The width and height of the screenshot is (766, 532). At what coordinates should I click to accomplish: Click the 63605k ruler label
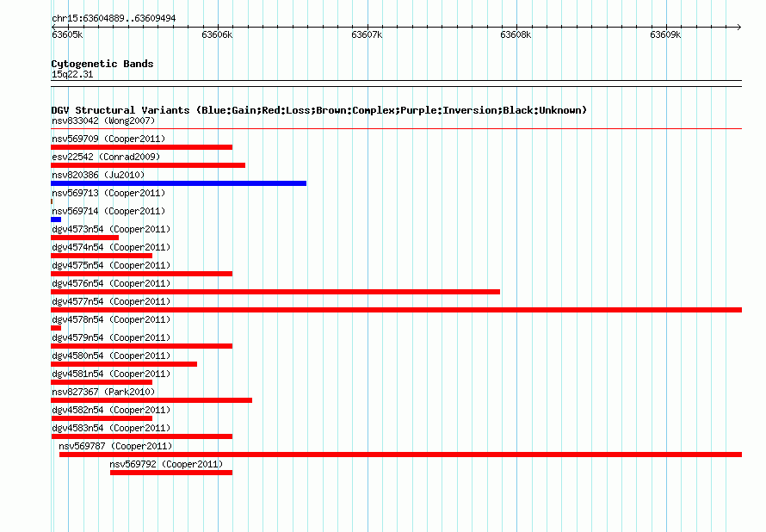coord(67,34)
